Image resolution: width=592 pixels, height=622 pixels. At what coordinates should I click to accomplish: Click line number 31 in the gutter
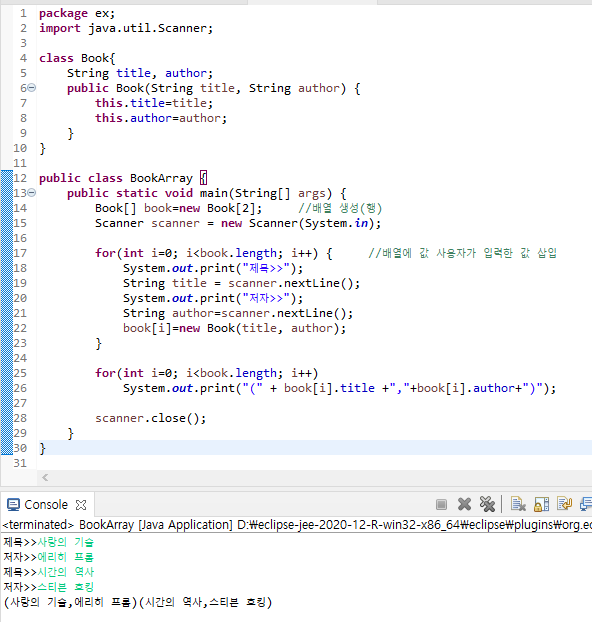pyautogui.click(x=20, y=463)
